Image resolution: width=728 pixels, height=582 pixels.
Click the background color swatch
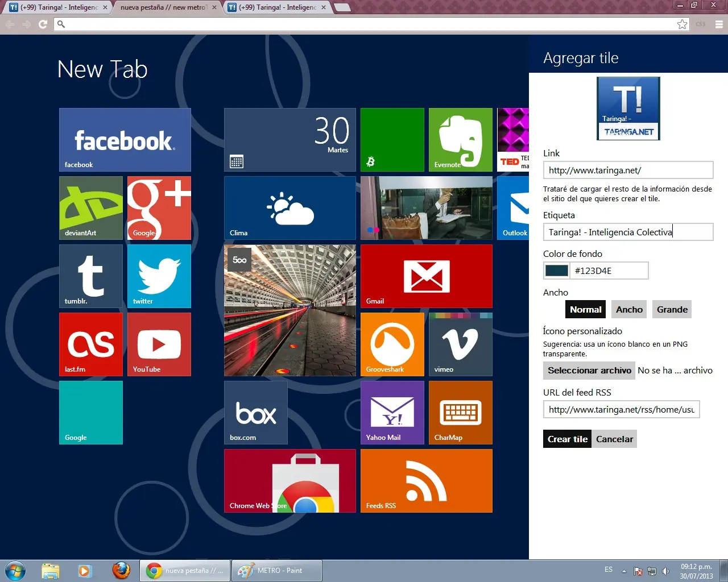557,271
